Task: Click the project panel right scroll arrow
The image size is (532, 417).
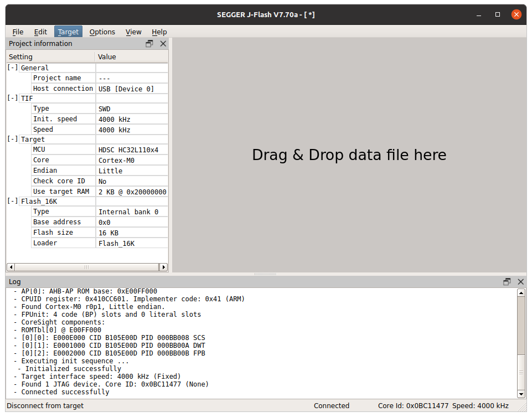Action: pos(163,267)
